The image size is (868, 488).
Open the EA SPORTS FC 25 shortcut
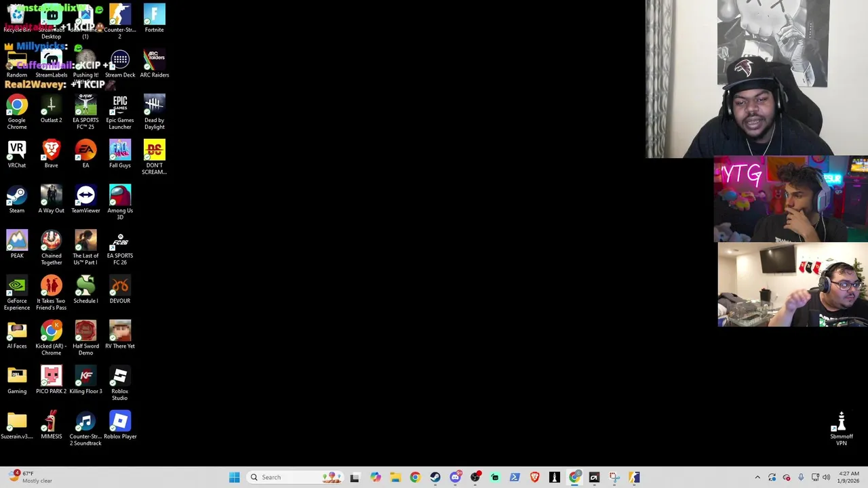pos(85,113)
